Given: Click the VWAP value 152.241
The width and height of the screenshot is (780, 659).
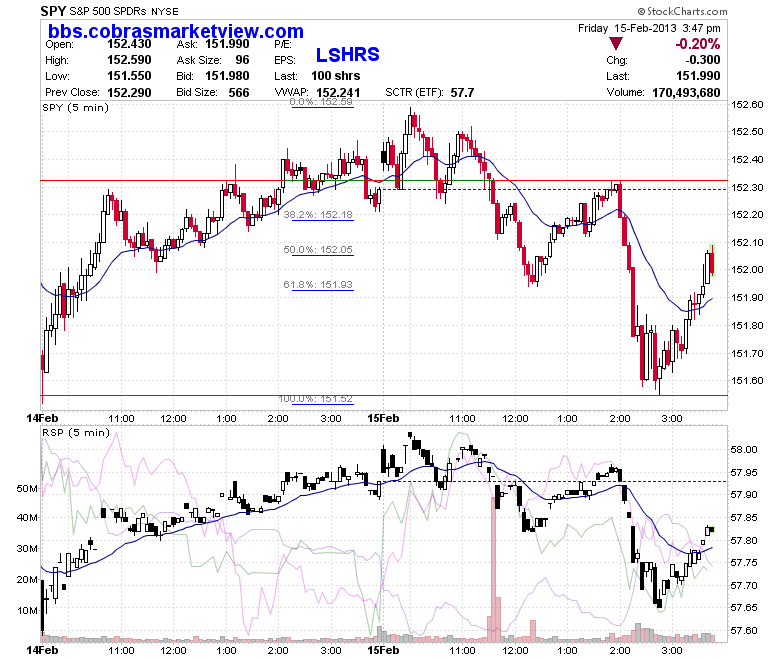Looking at the screenshot, I should 338,93.
